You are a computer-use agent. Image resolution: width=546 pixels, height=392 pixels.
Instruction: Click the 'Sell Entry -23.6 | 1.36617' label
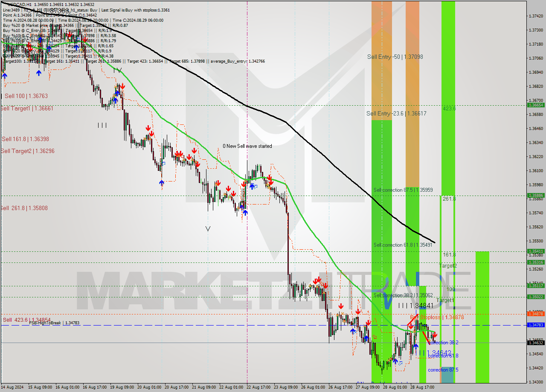(x=396, y=113)
